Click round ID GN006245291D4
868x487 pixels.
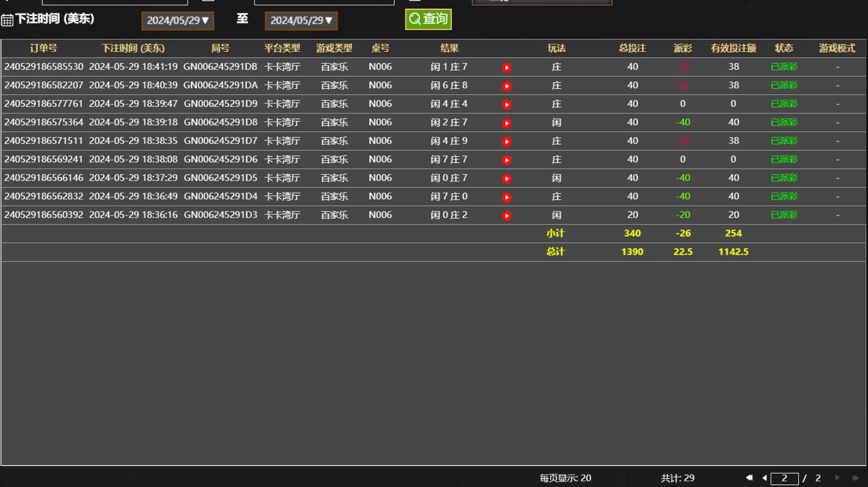pos(220,196)
